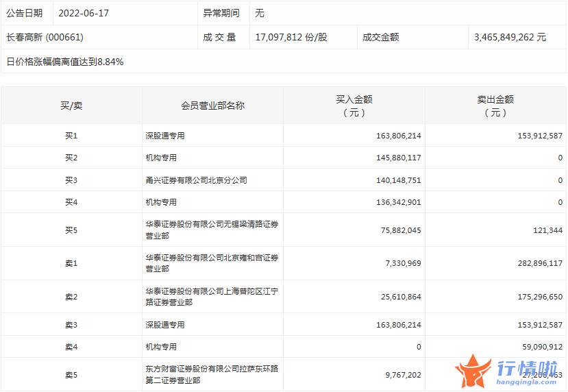Click 东方财富证券 拉萨东环路第二证券营业部 name
Image resolution: width=568 pixels, height=392 pixels.
[x=212, y=375]
